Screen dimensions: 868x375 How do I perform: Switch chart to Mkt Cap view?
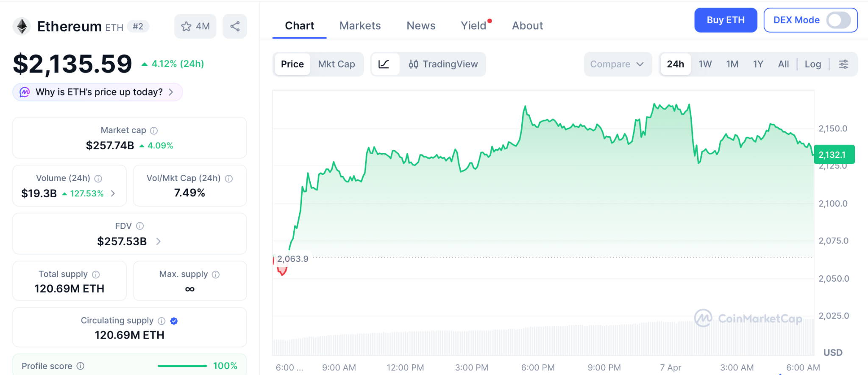337,64
